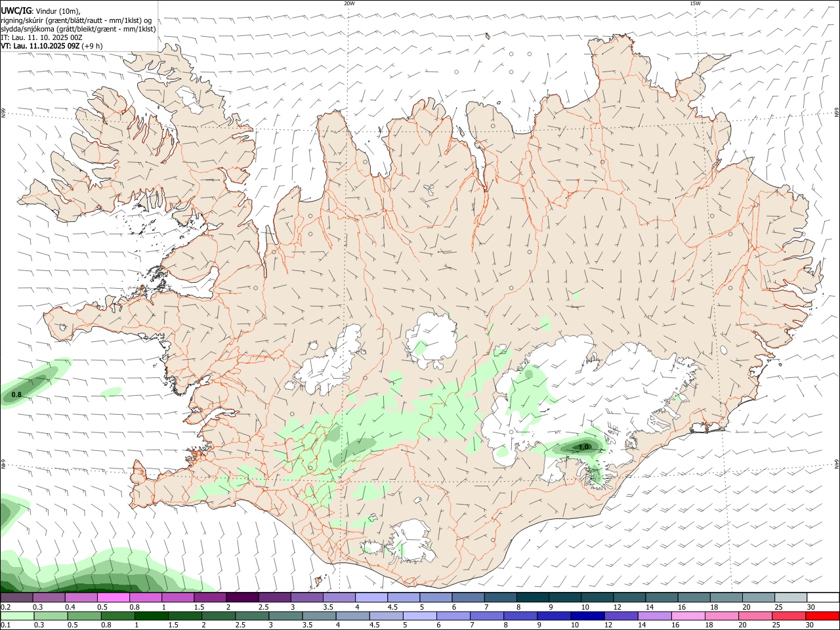Click the 'slydda/snjókoma' snow legend description line
Viewport: 840px width, 630px height.
click(x=78, y=29)
